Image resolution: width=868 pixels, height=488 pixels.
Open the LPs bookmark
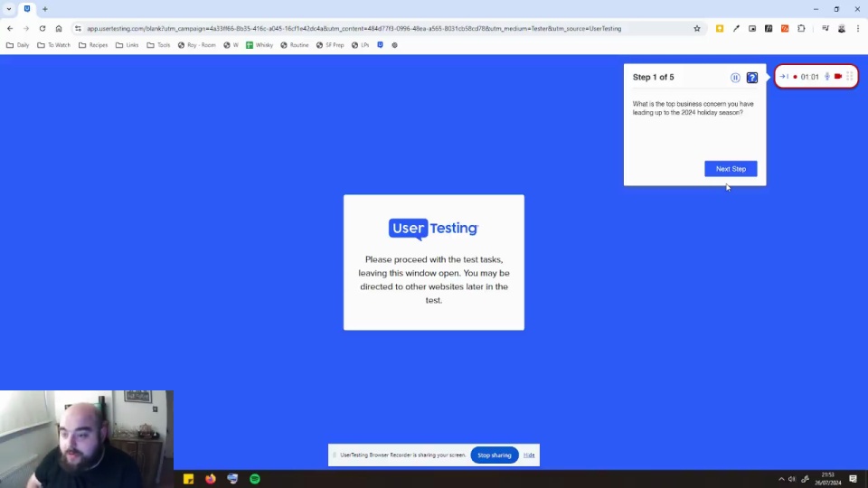click(361, 45)
